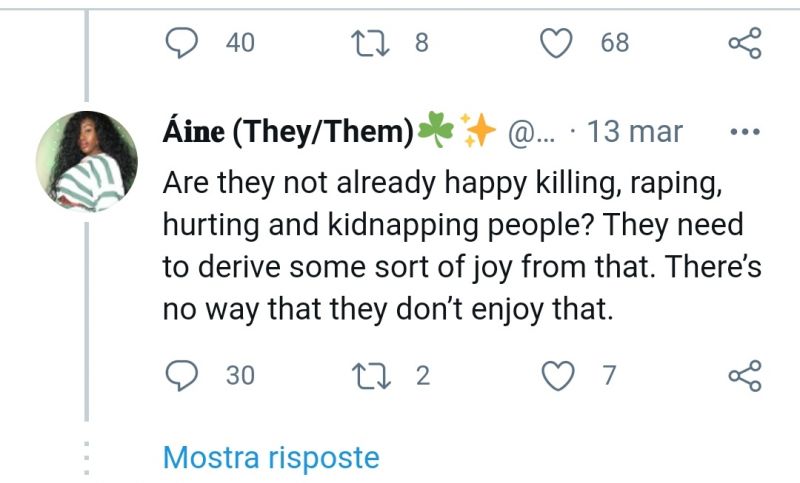Click the retweet count number 8
Screen dimensions: 800x483
[421, 43]
